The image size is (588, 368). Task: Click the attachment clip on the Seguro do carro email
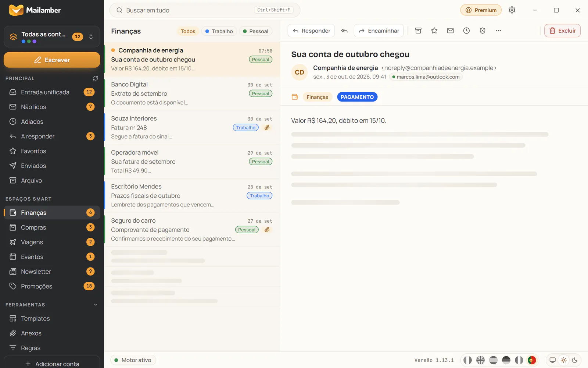click(267, 230)
